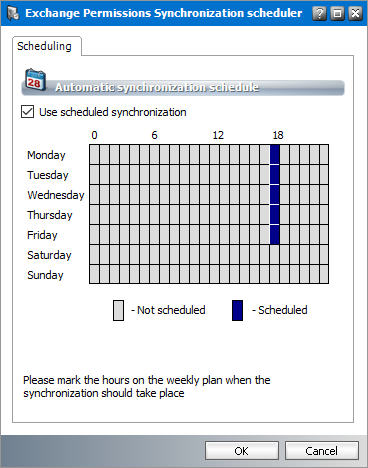Image resolution: width=368 pixels, height=468 pixels.
Task: Mark the Thursday 12:00 hour cell
Action: point(215,215)
